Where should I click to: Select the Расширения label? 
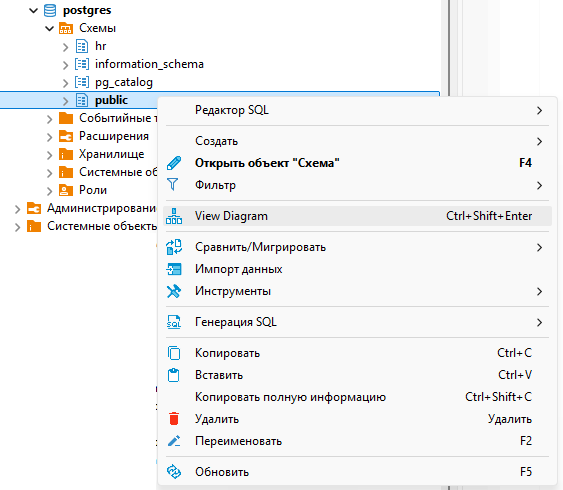coord(114,136)
